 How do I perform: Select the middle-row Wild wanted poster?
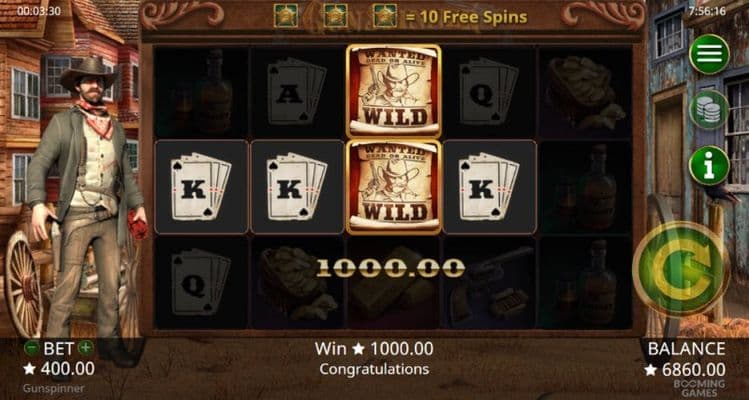[x=393, y=187]
